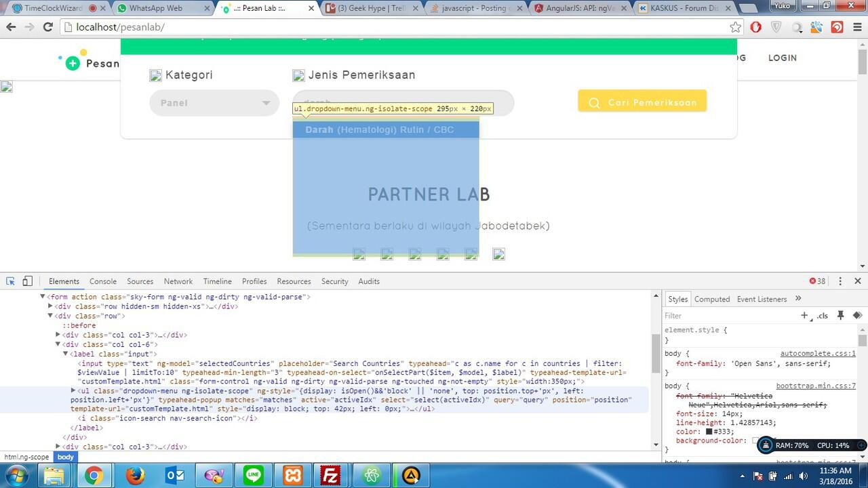Collapse the label class="input" node
Screen dimensions: 868x488
pyautogui.click(x=66, y=354)
